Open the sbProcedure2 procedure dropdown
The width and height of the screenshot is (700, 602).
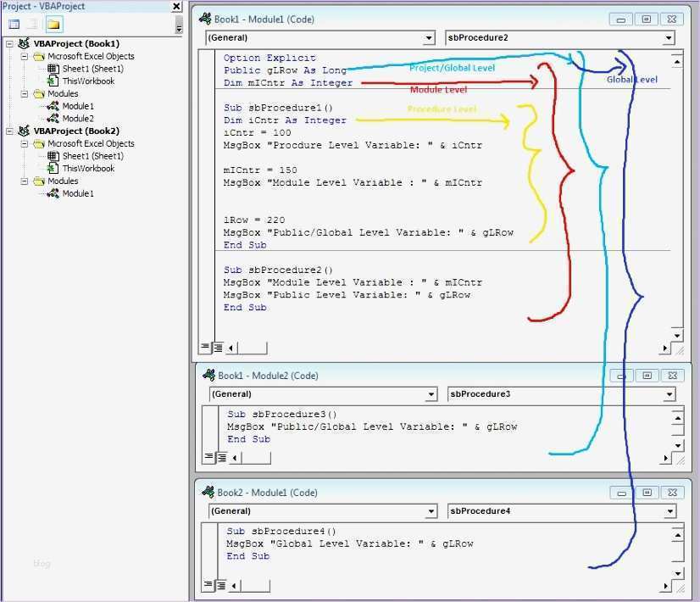click(669, 38)
